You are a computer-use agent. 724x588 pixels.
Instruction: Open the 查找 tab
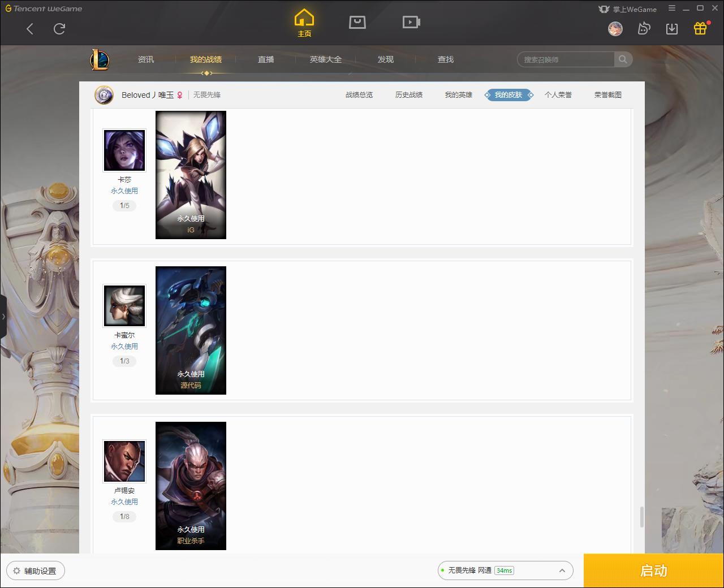446,59
